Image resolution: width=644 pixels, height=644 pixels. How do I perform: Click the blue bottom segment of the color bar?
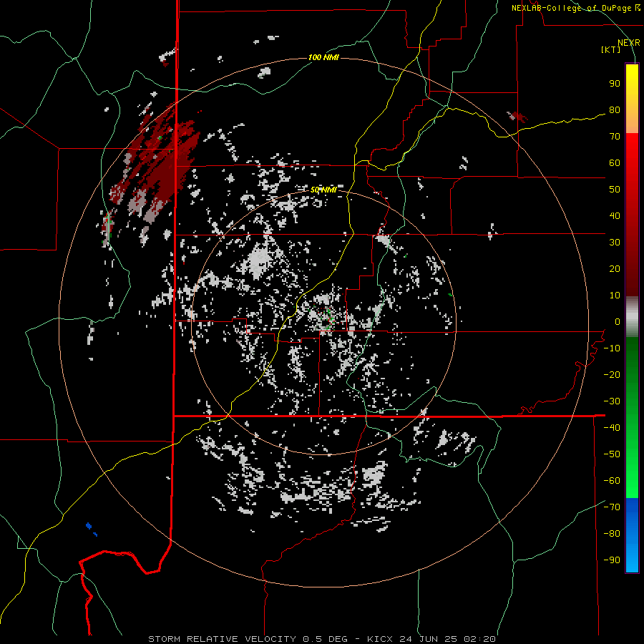click(632, 535)
